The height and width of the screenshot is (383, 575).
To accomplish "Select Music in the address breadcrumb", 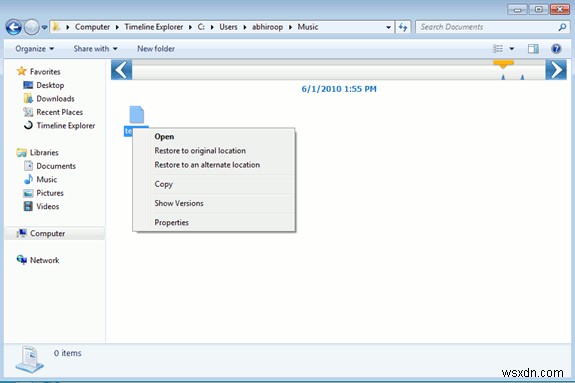I will pyautogui.click(x=308, y=27).
